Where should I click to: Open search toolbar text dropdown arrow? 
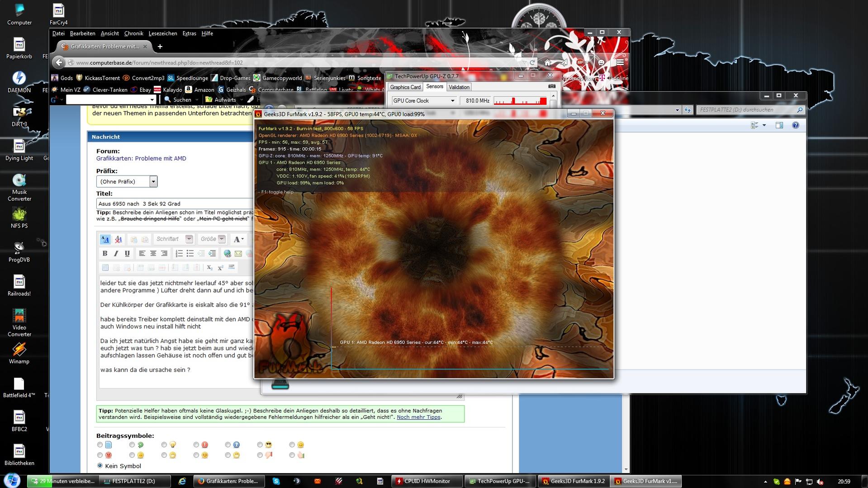point(152,100)
